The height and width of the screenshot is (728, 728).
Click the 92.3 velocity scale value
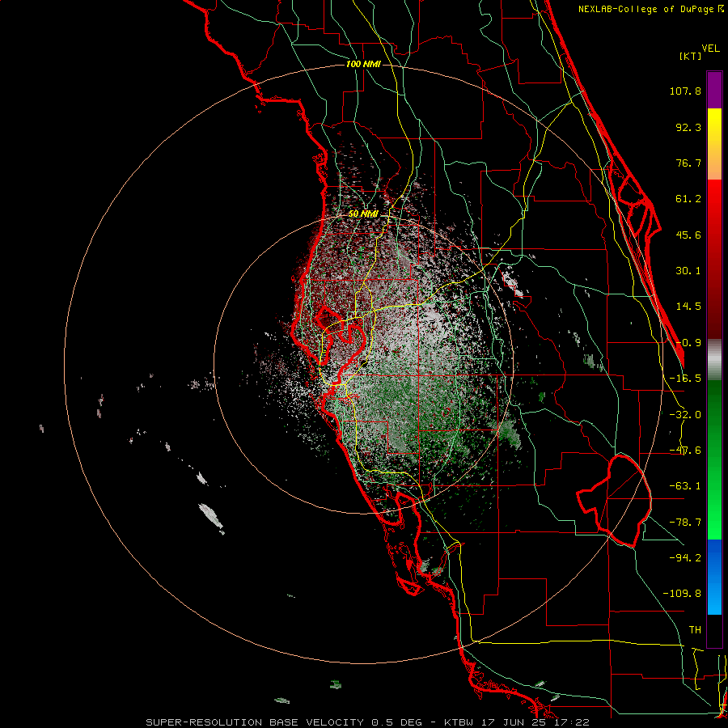tap(688, 127)
